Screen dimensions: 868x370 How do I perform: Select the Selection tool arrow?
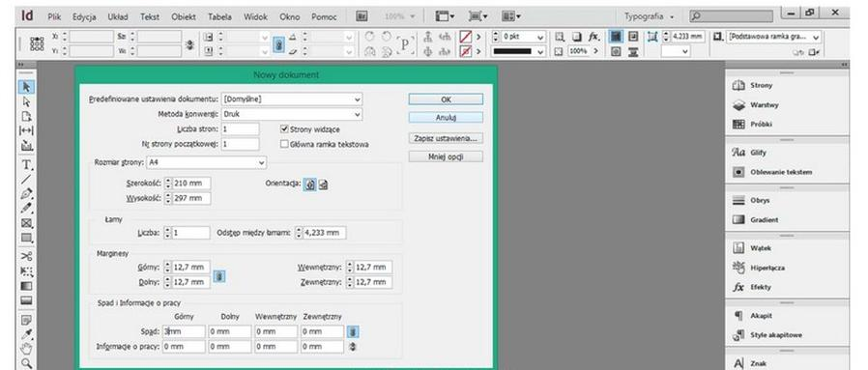26,87
